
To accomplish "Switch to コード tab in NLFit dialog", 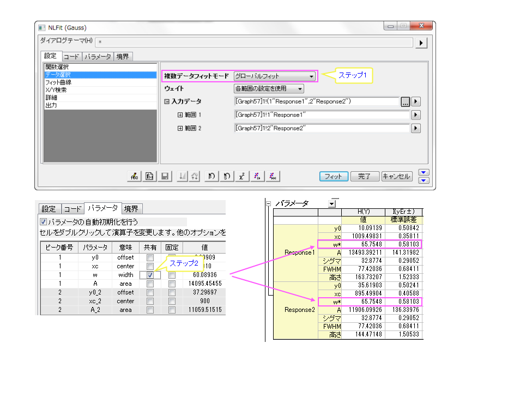I will pyautogui.click(x=71, y=57).
